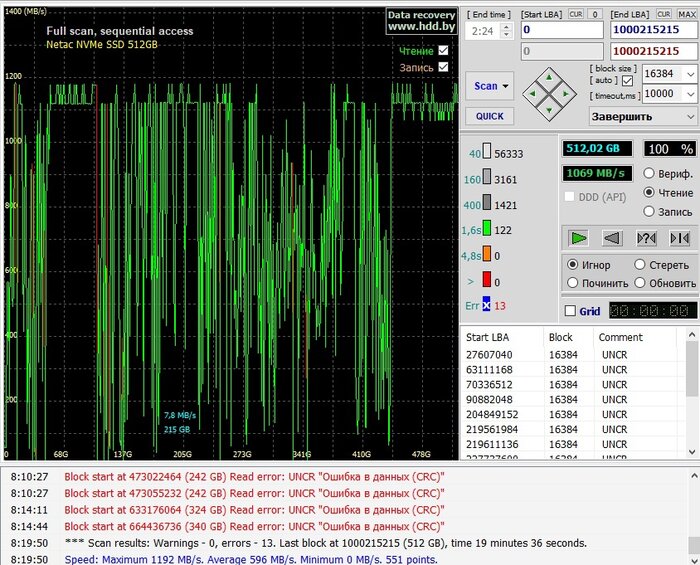The width and height of the screenshot is (700, 565).
Task: Click the www.hdd.by Data recovery link
Action: click(x=421, y=21)
